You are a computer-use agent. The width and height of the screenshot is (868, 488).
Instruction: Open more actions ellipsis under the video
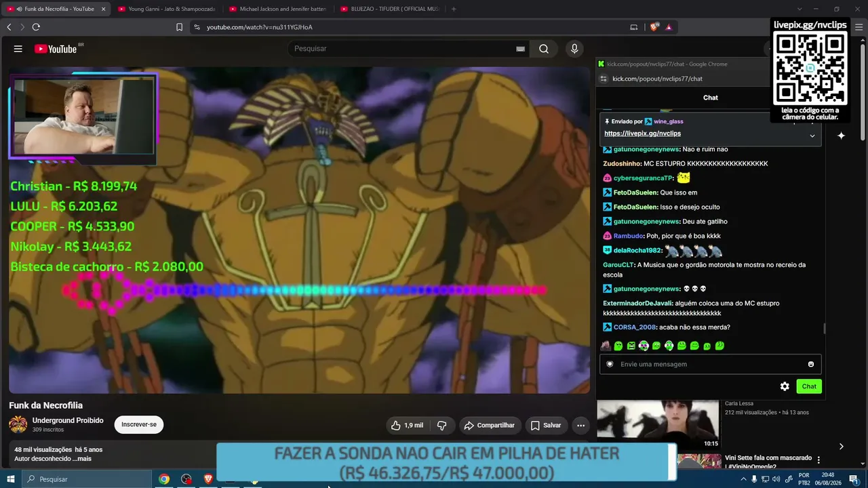[580, 426]
